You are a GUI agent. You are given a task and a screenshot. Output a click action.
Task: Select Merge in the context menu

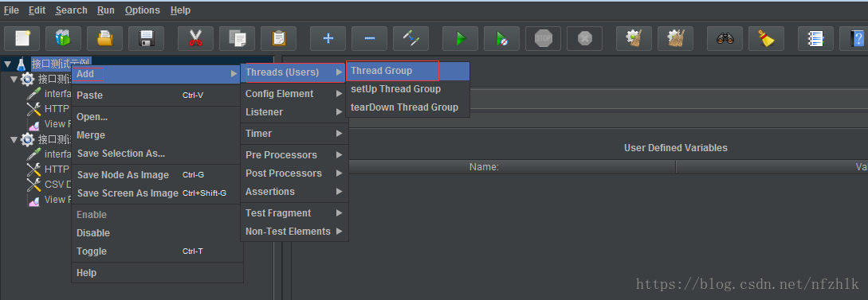pyautogui.click(x=156, y=135)
